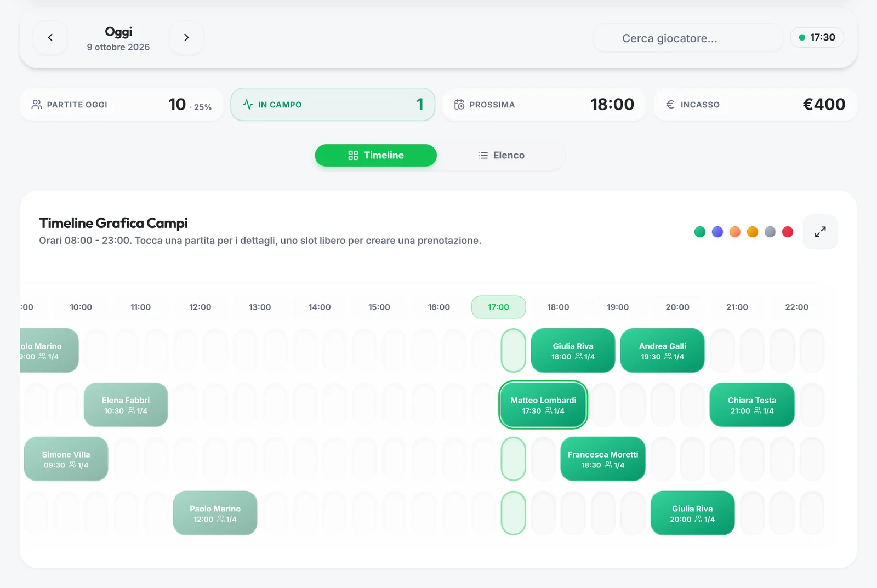
Task: Open the In Campo stat card
Action: 333,104
